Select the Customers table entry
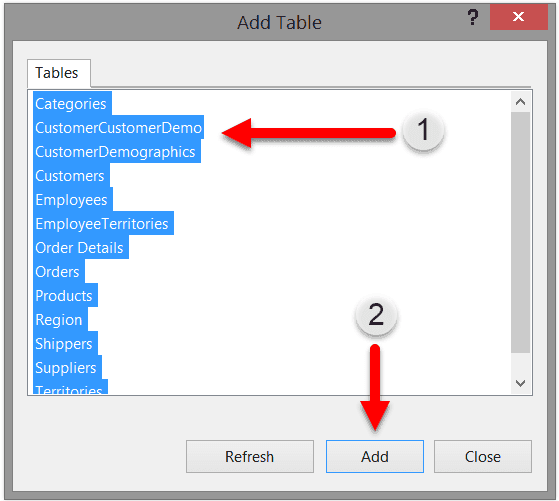Viewport: 559px width, 501px height. tap(71, 175)
